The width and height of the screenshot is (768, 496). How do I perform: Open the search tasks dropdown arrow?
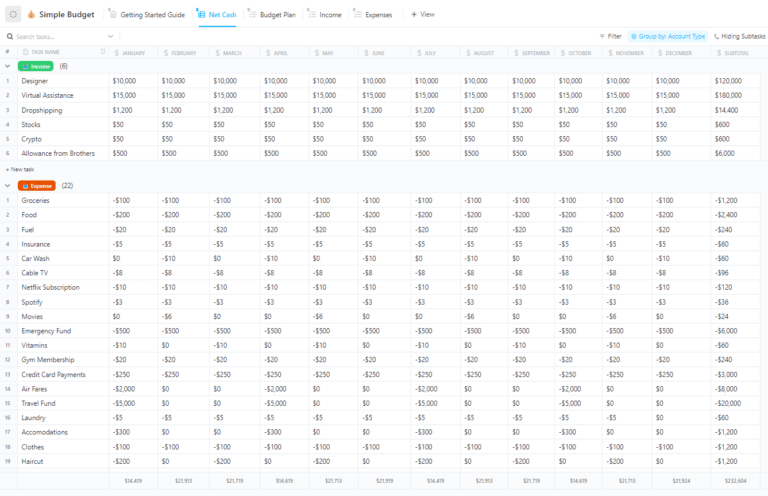pos(110,36)
